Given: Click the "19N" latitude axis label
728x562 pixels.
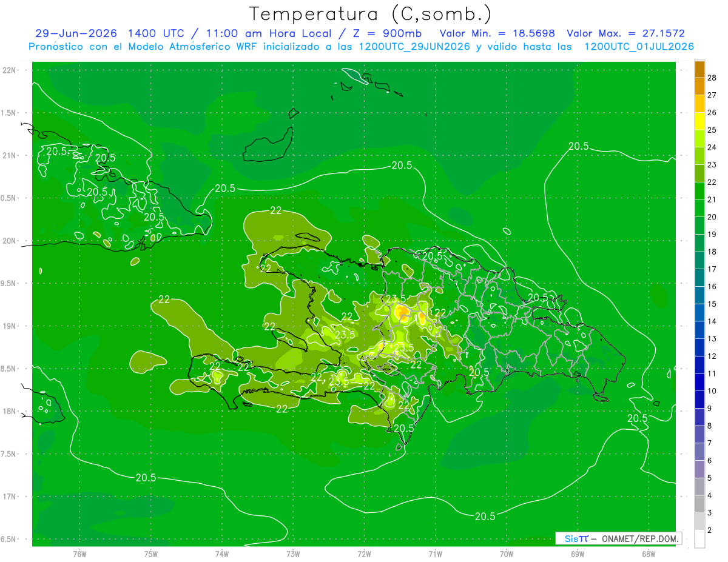Looking at the screenshot, I should tap(9, 326).
